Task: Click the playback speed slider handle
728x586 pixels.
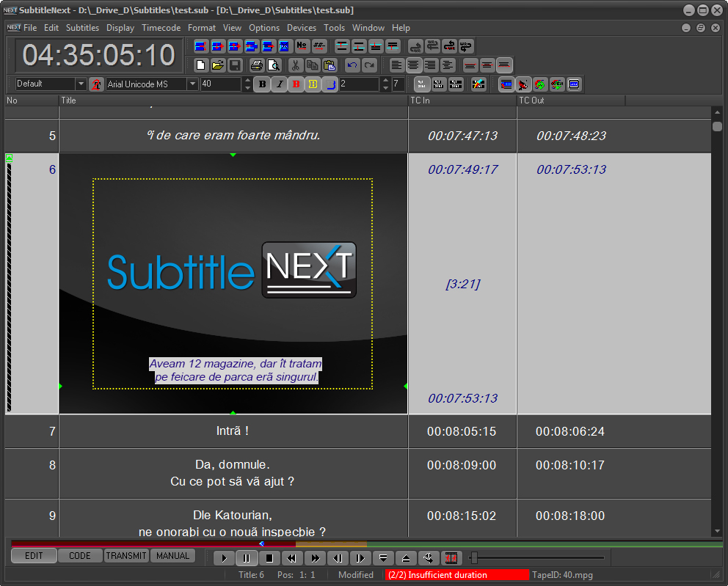Action: click(x=474, y=557)
